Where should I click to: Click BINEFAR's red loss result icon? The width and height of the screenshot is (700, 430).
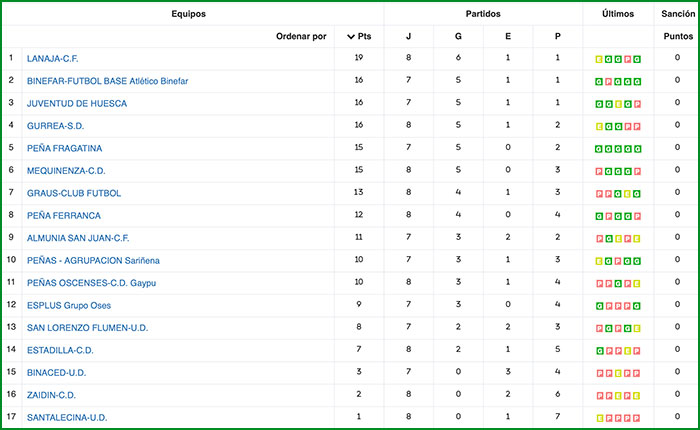tap(608, 82)
